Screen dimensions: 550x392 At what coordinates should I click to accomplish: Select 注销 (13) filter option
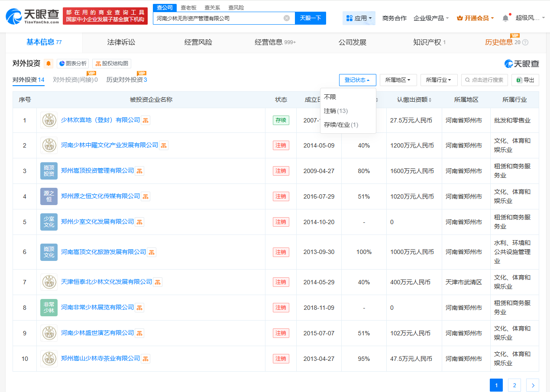coord(336,111)
